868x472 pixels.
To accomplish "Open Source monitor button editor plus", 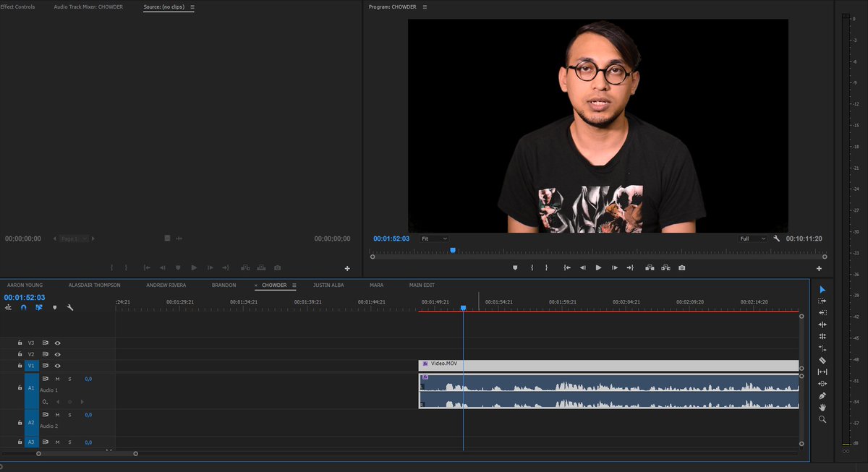I will [x=347, y=268].
